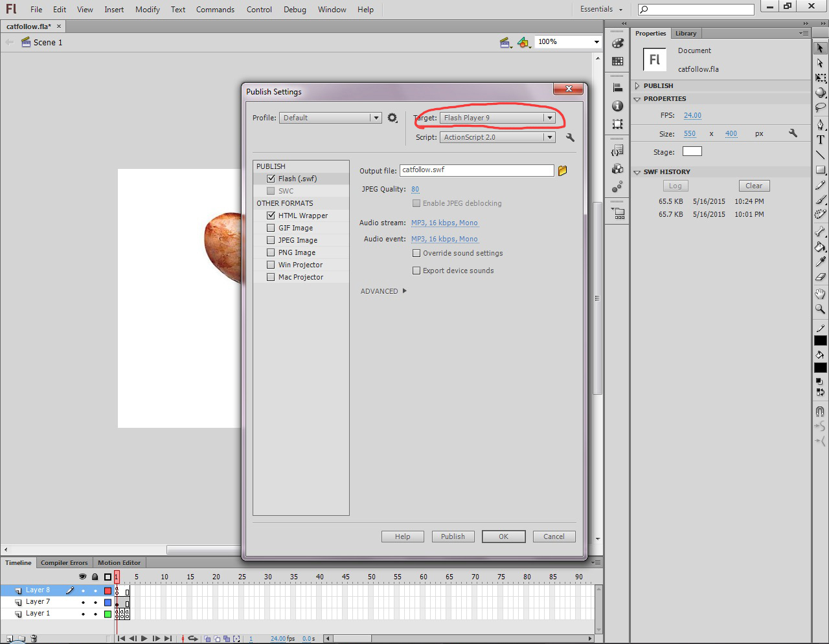This screenshot has height=644, width=829.
Task: Check Win Projector format
Action: click(271, 265)
